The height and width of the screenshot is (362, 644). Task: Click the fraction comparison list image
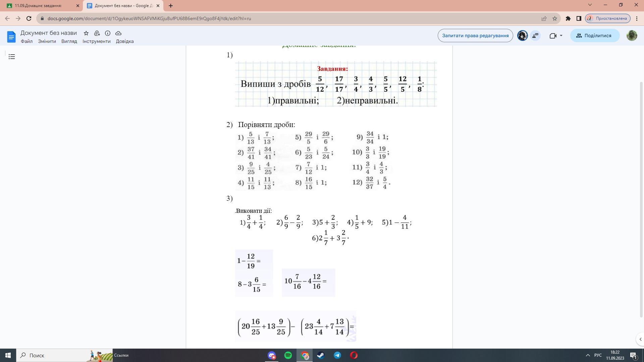314,160
